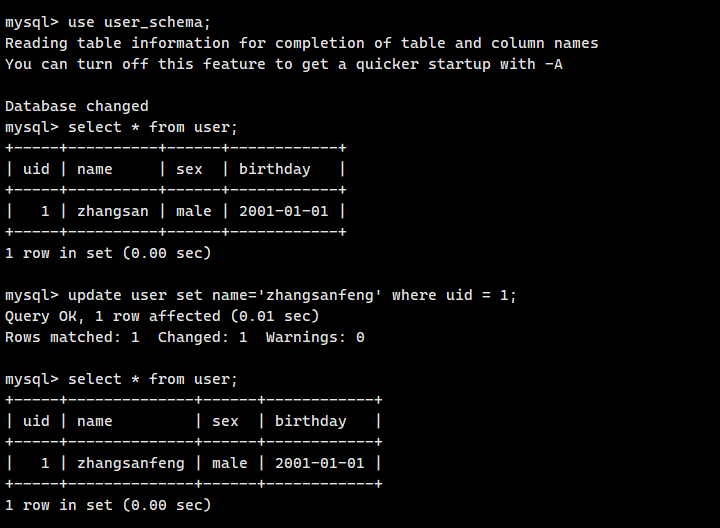Click the "Reading table information" message line
Viewport: 720px width, 528px height.
[302, 43]
